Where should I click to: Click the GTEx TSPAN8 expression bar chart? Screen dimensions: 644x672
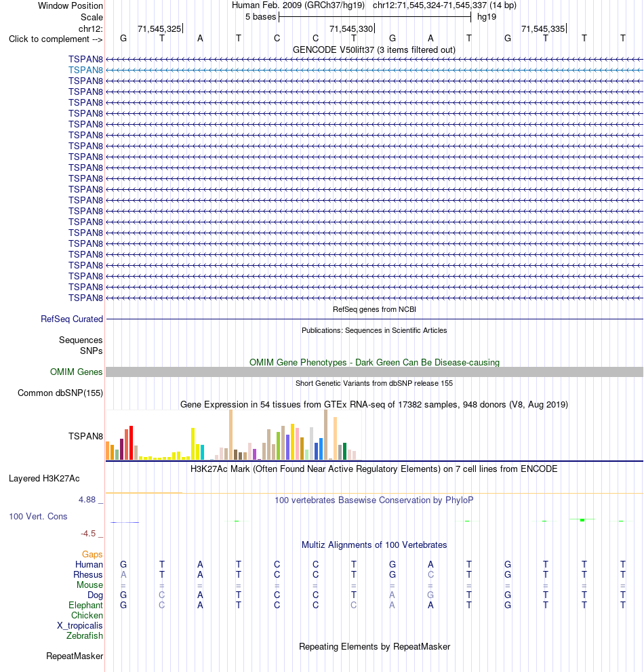(x=233, y=435)
